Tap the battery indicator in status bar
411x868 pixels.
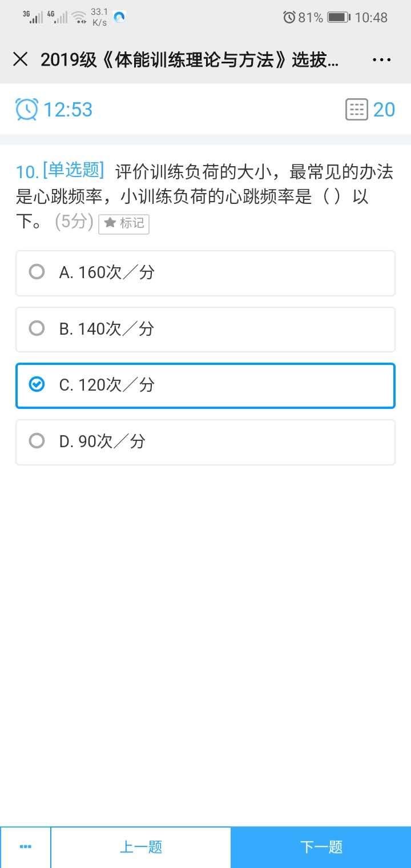[x=339, y=17]
